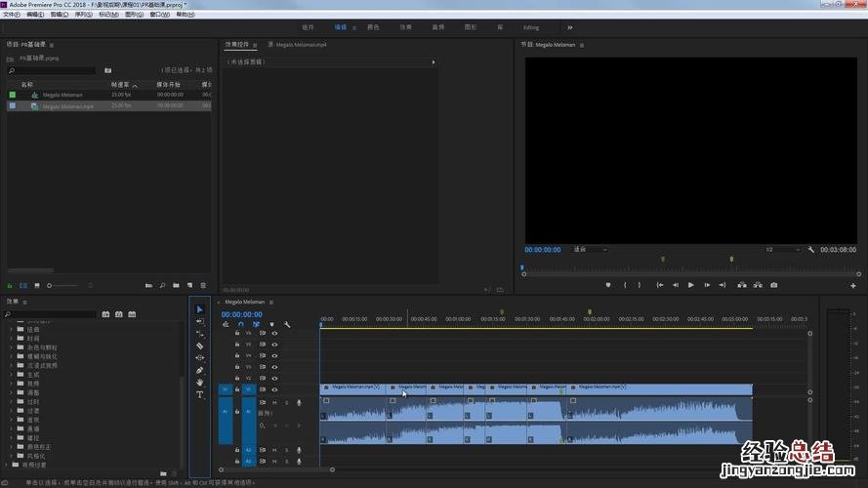Screen dimensions: 868x488
Task: Select the Razor tool in tools panel
Action: point(200,346)
